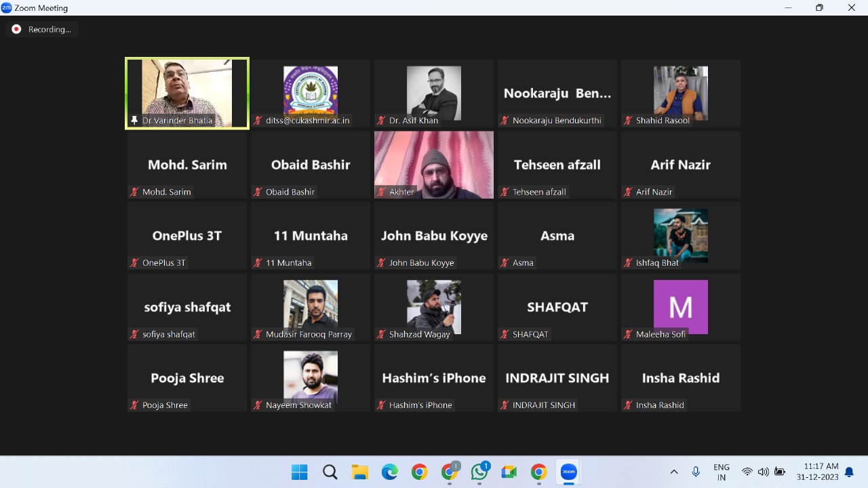Click muted mic icon beside Shahzad Wagay
This screenshot has width=868, height=488.
[381, 334]
